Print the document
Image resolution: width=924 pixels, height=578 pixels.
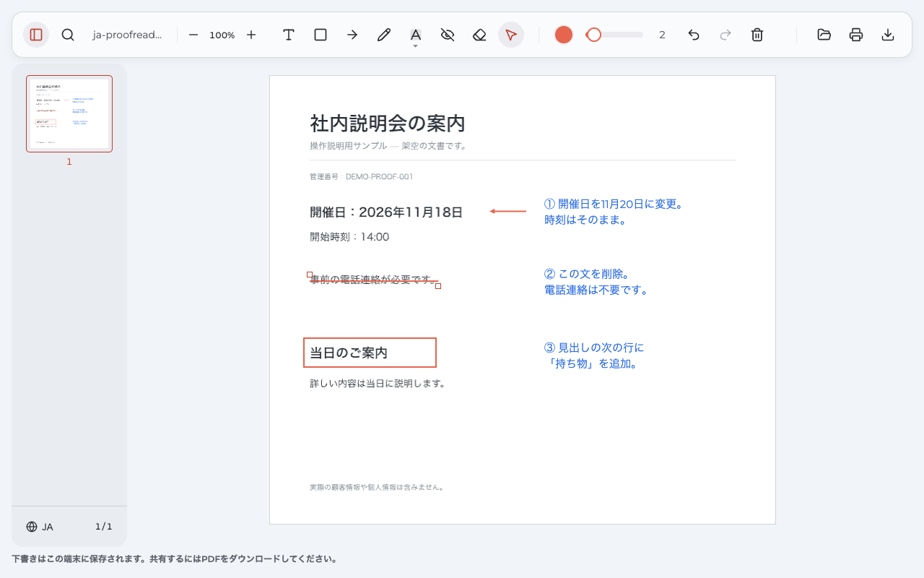(856, 35)
